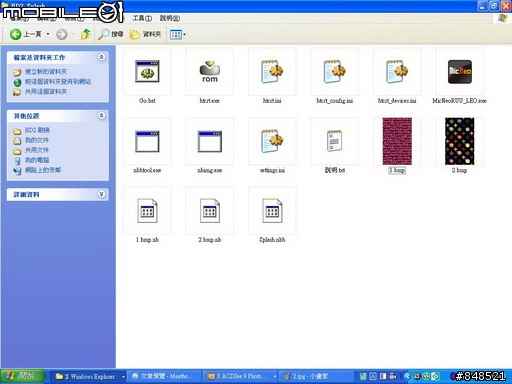Open the 開始 Start menu
The width and height of the screenshot is (512, 384).
[x=22, y=376]
